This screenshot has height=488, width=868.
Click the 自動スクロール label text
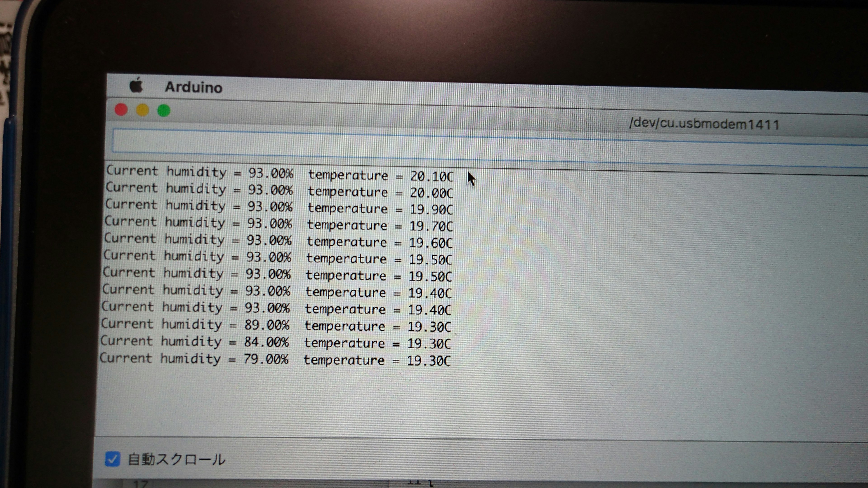click(176, 460)
